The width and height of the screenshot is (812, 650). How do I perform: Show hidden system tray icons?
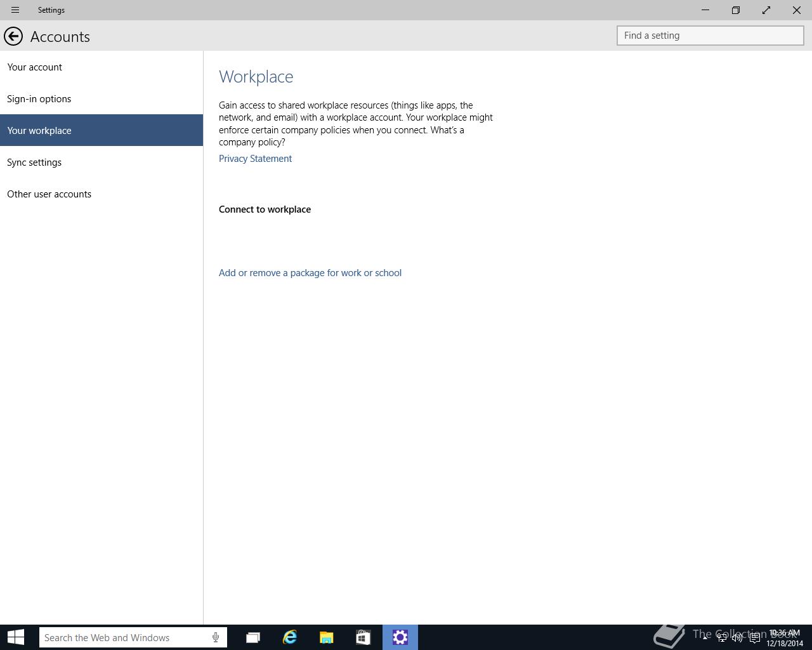(705, 637)
